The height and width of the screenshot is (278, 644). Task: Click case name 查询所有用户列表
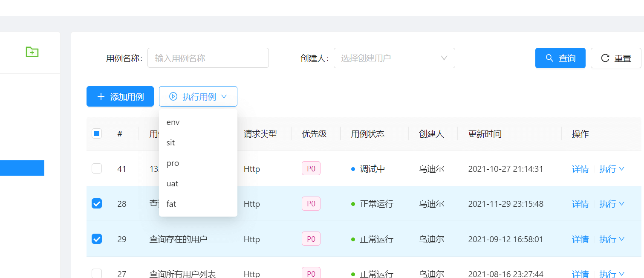click(183, 274)
